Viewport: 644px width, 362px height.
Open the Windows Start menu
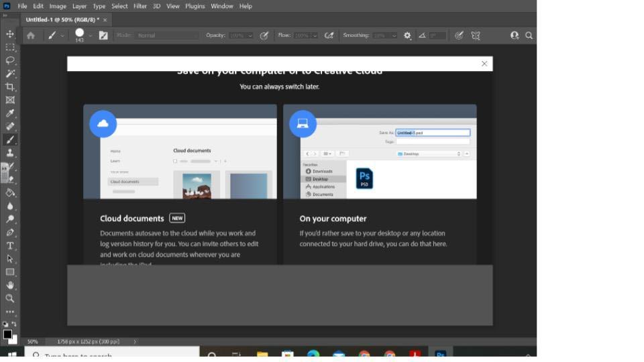pos(12,354)
